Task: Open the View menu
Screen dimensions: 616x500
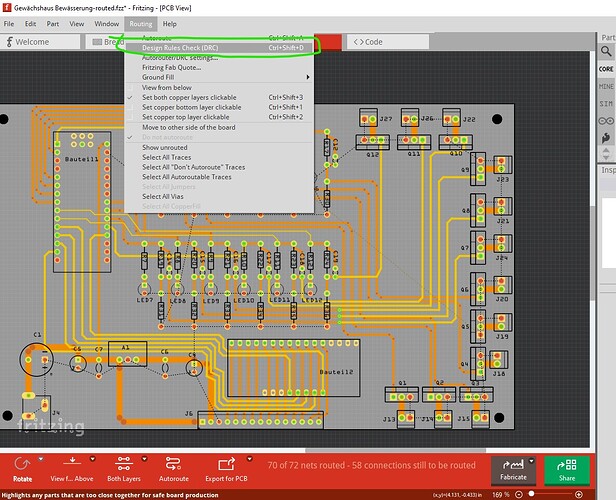Action: [x=77, y=24]
